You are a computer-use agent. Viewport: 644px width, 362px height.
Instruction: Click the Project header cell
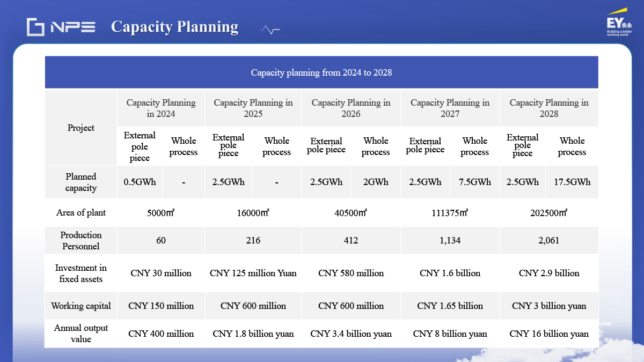pos(81,128)
